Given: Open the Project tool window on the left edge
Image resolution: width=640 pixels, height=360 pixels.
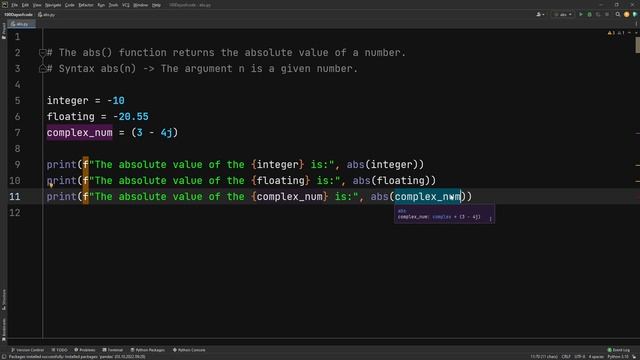Looking at the screenshot, I should (4, 31).
